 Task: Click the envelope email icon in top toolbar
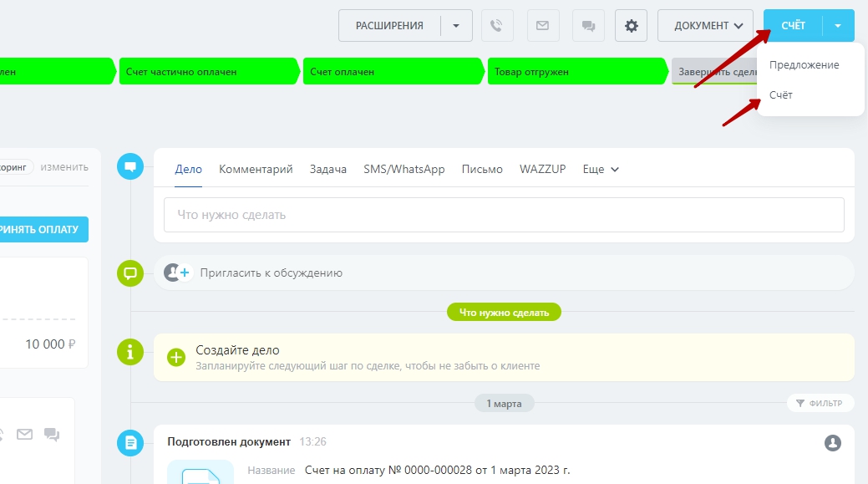[542, 26]
